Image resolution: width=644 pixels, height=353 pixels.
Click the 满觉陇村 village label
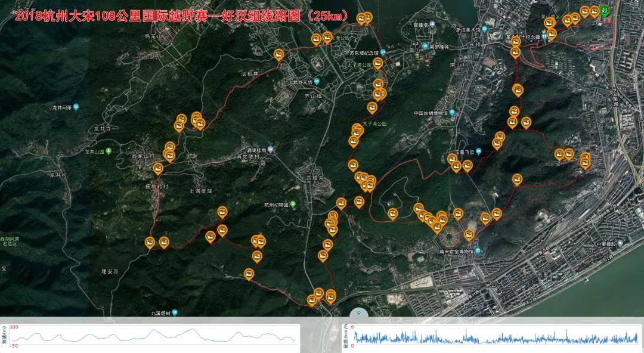pos(247,157)
